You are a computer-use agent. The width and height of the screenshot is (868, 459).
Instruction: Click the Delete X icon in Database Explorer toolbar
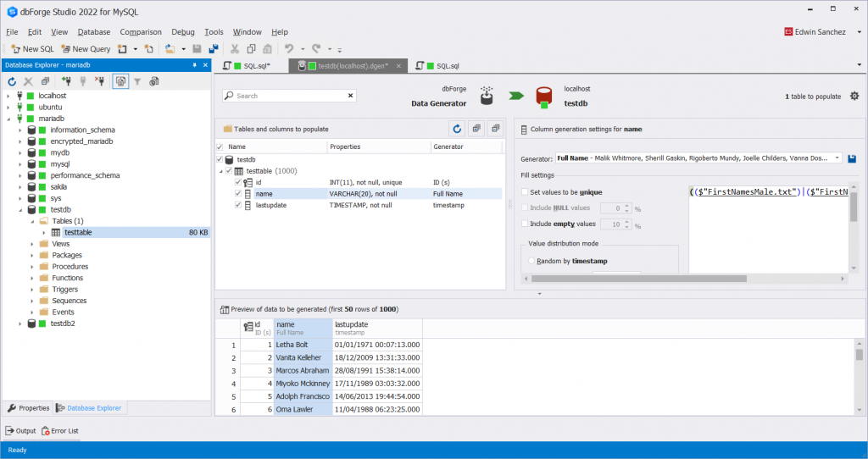click(28, 81)
